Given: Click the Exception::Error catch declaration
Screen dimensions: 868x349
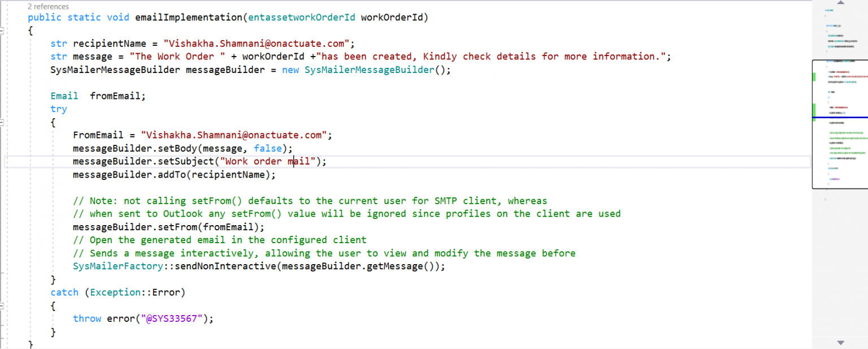Looking at the screenshot, I should click(136, 292).
